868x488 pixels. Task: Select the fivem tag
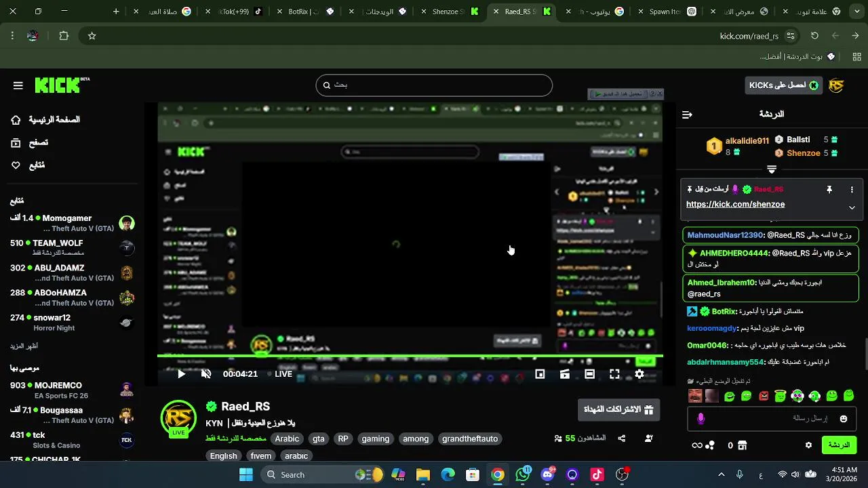pyautogui.click(x=261, y=456)
